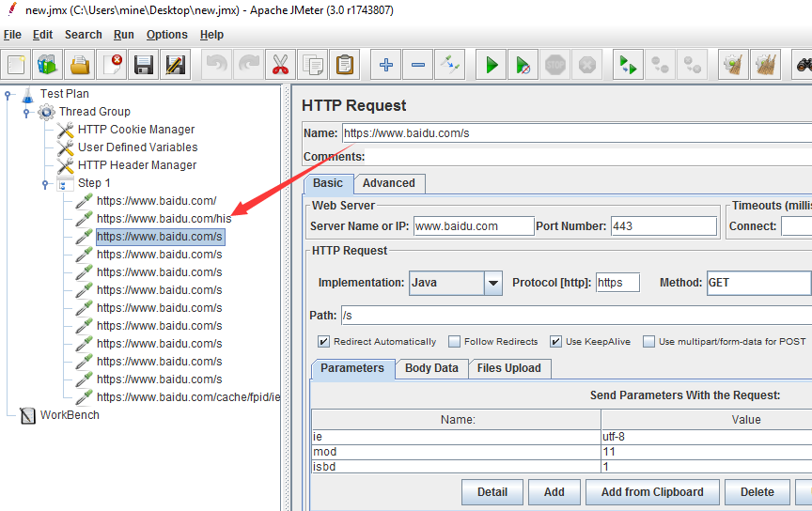Expand all nodes with plus icon
The image size is (812, 511).
tap(386, 65)
